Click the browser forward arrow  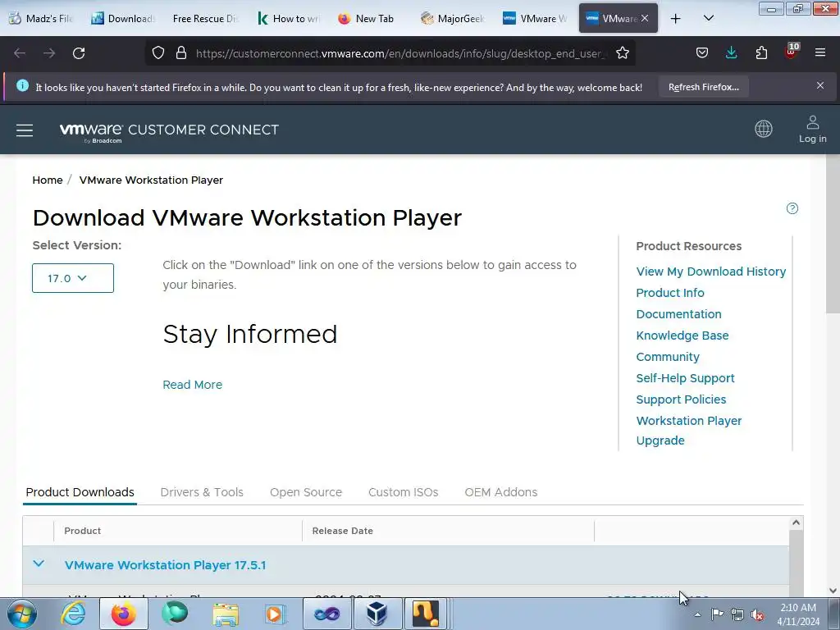49,53
